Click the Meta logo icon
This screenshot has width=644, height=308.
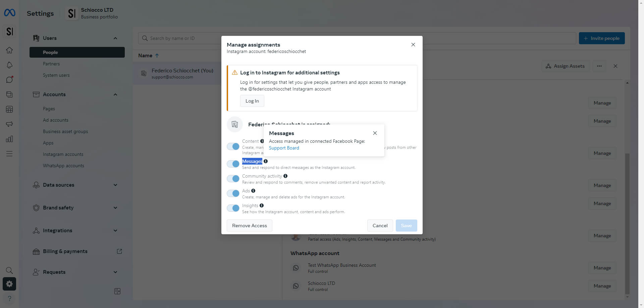[9, 13]
